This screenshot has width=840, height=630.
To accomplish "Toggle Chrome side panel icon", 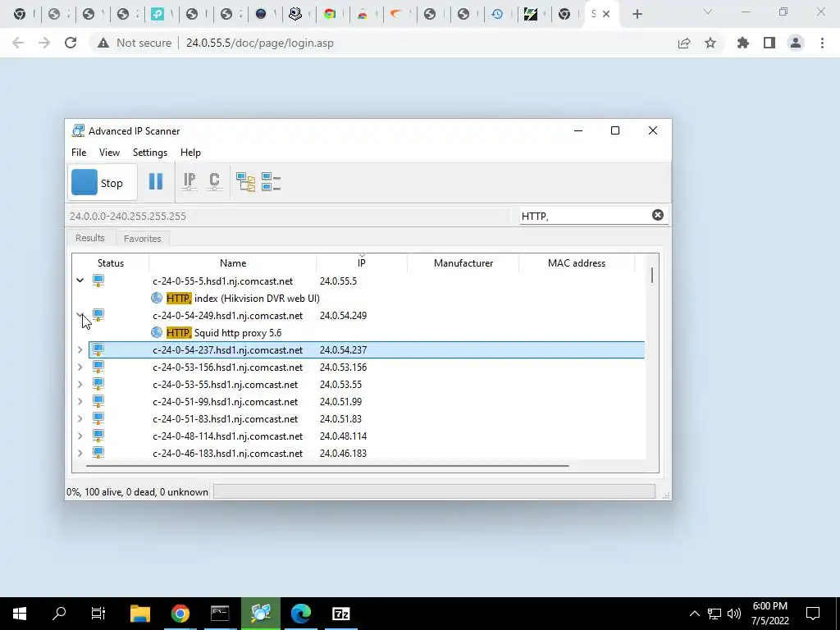I will coord(769,43).
